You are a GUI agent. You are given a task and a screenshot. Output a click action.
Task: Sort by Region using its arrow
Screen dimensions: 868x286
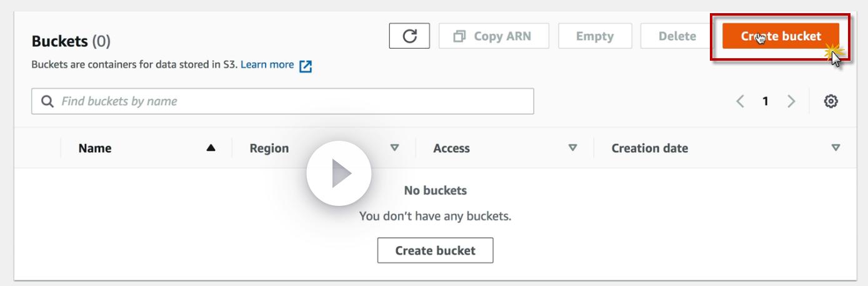click(x=394, y=148)
